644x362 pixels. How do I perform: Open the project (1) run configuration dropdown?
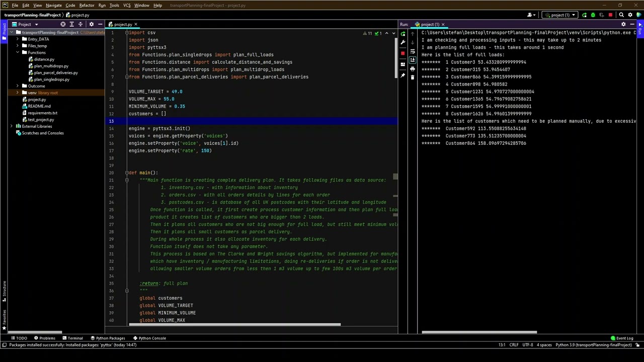point(559,15)
